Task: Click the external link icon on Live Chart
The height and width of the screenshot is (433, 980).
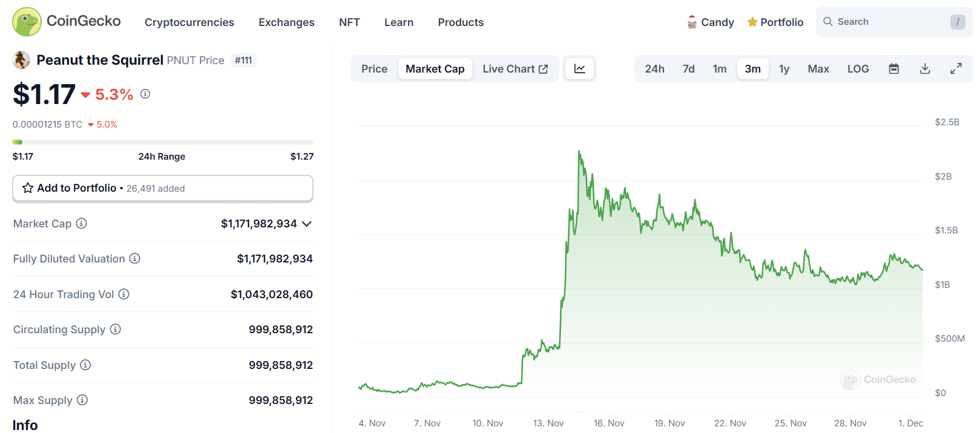Action: pos(544,69)
